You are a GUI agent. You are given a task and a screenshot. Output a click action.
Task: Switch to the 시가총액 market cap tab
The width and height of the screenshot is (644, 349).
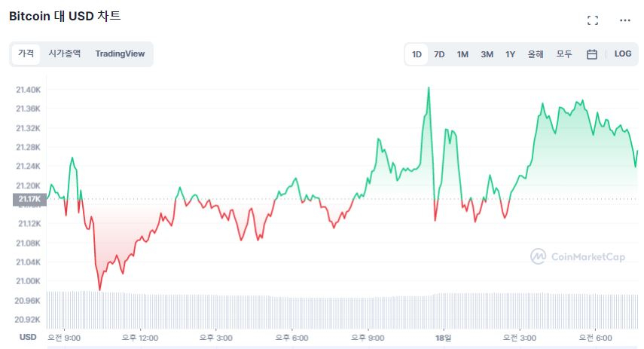(x=65, y=54)
